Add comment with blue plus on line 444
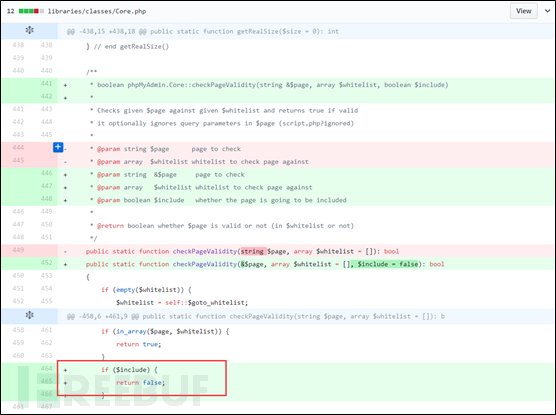The width and height of the screenshot is (556, 415). (x=58, y=147)
